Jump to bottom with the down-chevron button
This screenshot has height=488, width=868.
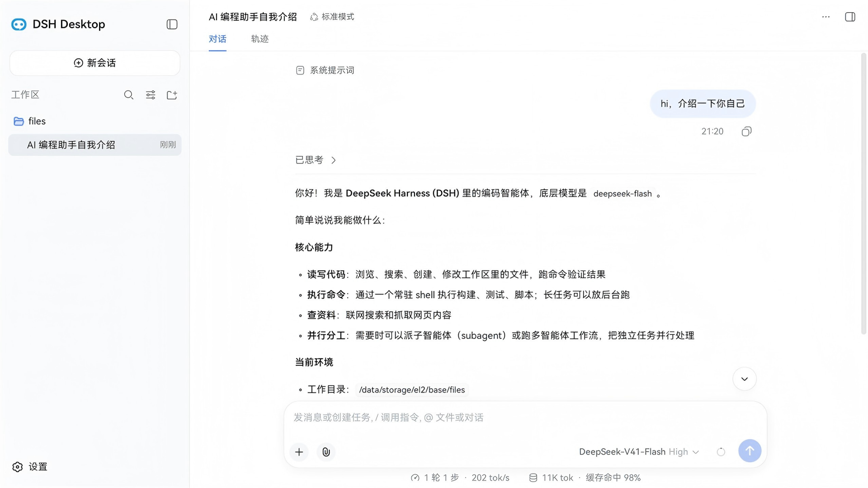click(x=744, y=379)
